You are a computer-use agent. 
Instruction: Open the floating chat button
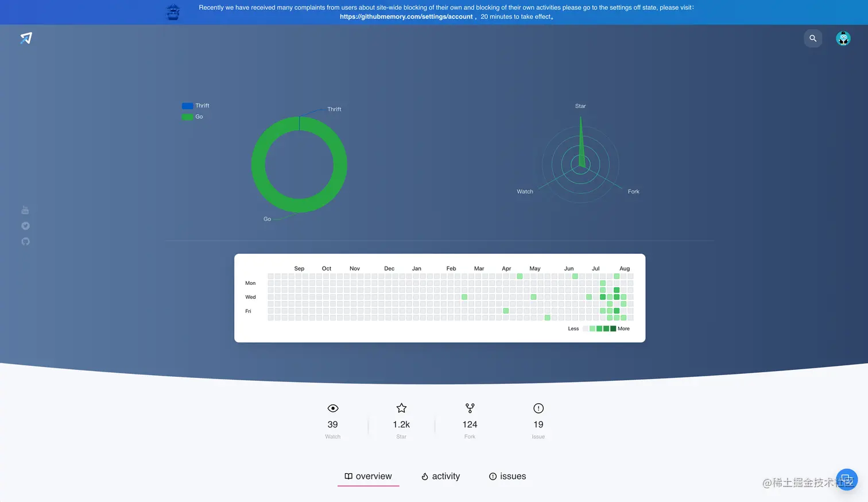pyautogui.click(x=847, y=480)
